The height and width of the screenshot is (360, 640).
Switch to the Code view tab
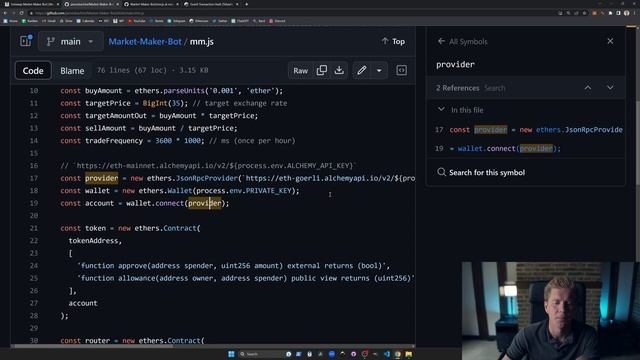[x=33, y=71]
